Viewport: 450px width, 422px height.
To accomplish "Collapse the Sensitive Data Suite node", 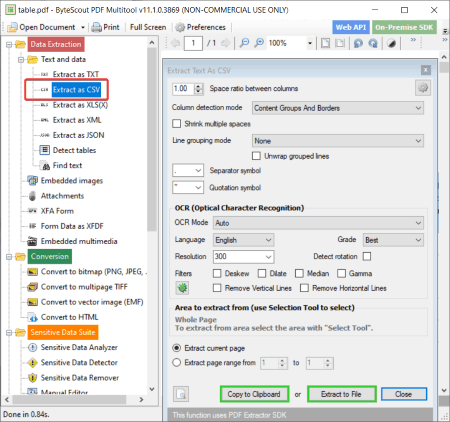I will (x=9, y=332).
